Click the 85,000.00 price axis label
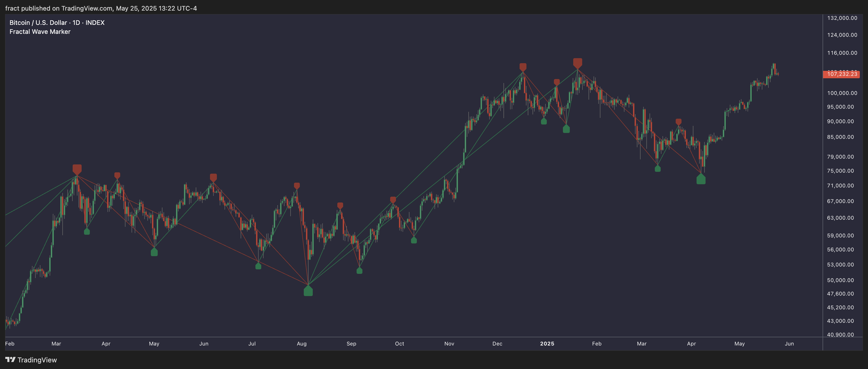 (x=840, y=137)
